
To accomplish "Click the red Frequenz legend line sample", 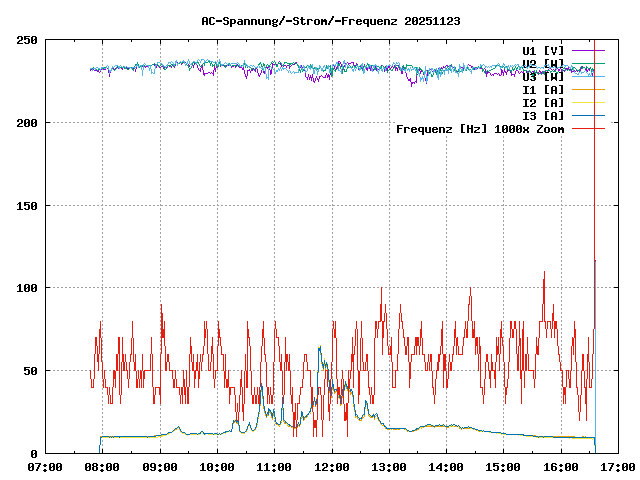I will pyautogui.click(x=589, y=128).
